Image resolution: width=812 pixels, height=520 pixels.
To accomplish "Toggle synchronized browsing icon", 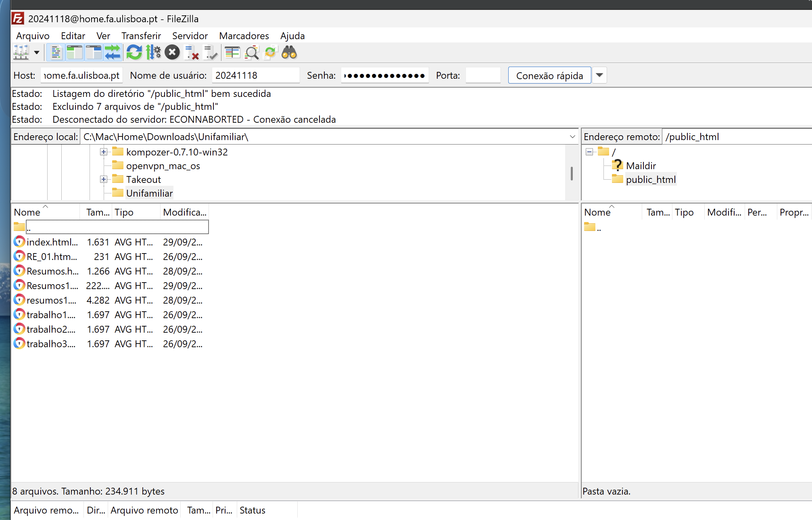I will click(270, 52).
